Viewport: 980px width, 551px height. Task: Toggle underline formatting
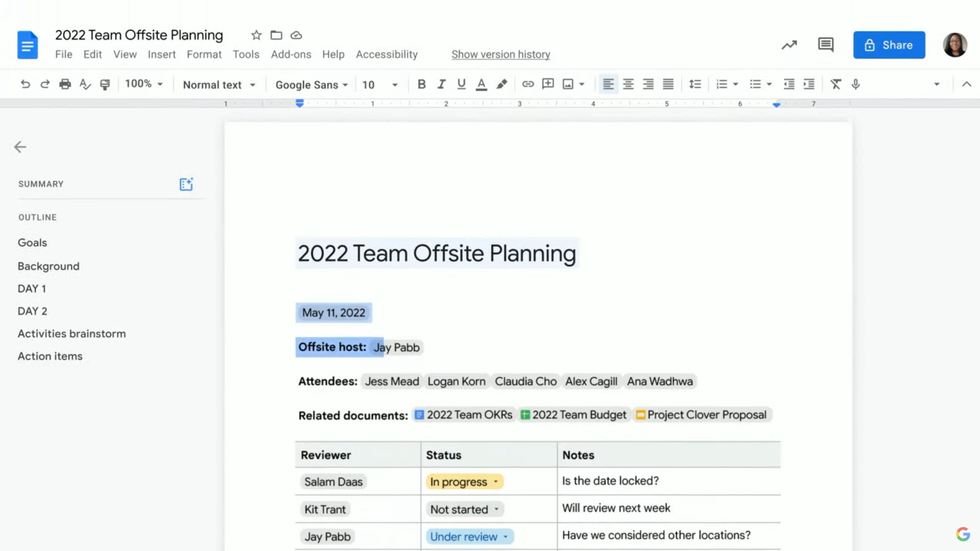(x=461, y=84)
